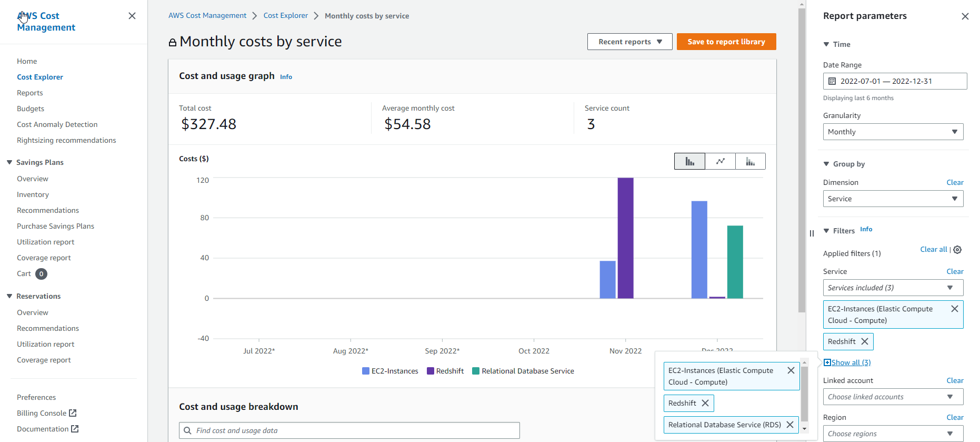Screen dimensions: 980x442
Task: Focus Find cost and usage data field
Action: coord(349,430)
